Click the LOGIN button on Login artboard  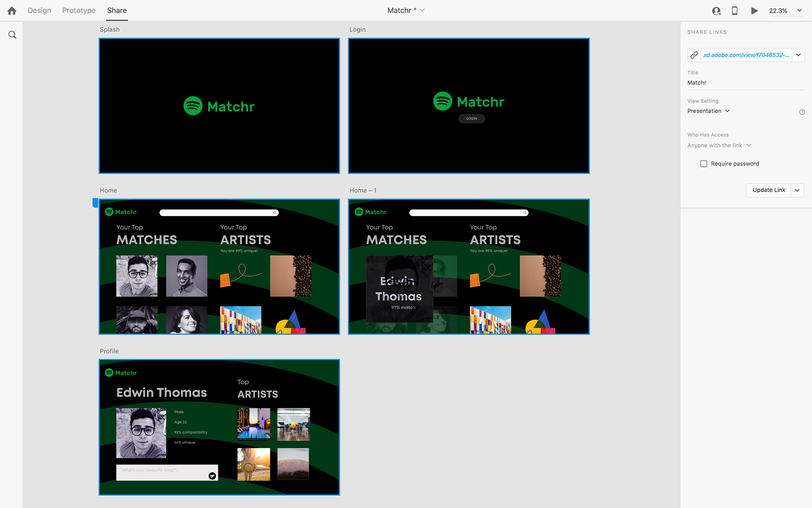pos(472,119)
